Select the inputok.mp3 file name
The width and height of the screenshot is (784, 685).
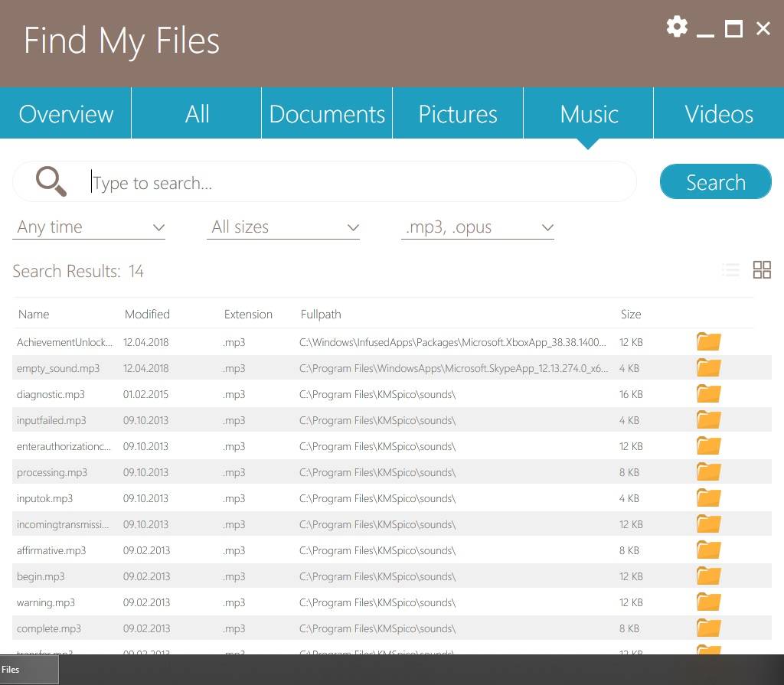click(x=44, y=498)
